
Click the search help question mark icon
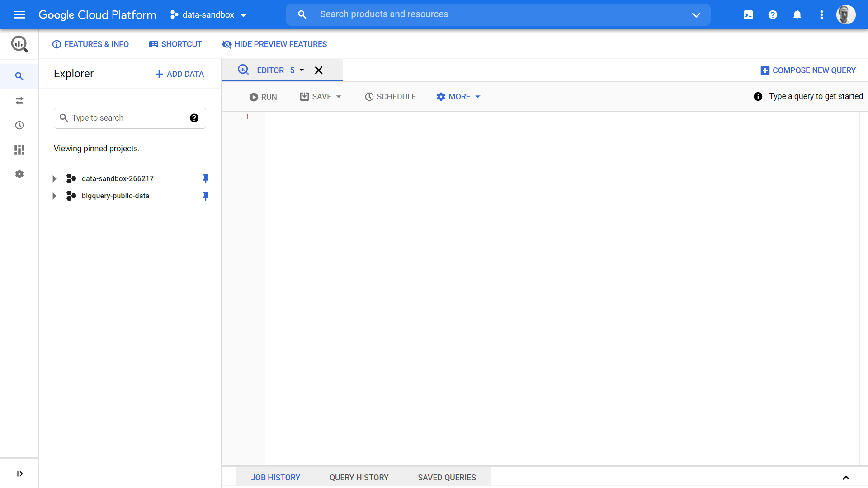coord(194,118)
